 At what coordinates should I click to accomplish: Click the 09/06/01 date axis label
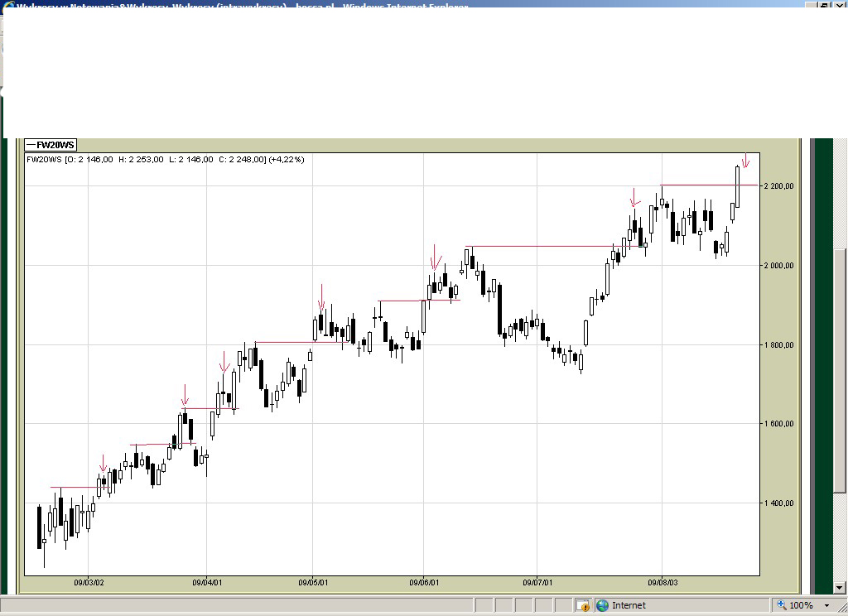[424, 583]
